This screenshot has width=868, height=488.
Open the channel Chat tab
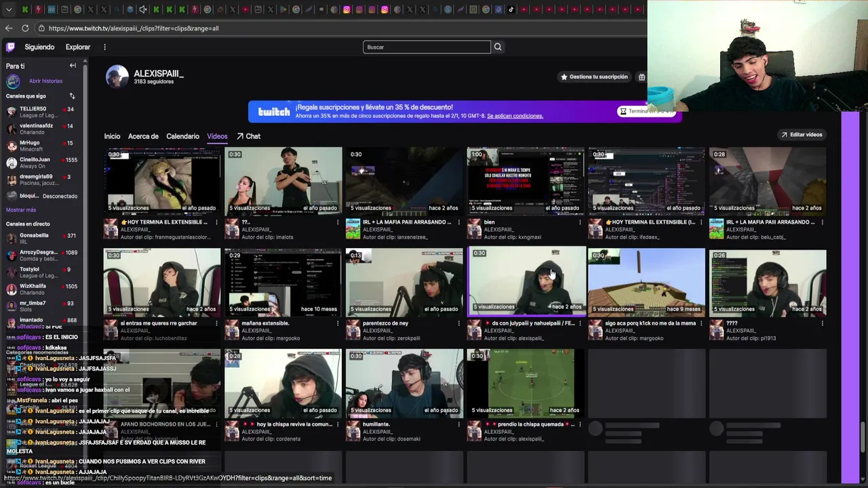[x=248, y=136]
